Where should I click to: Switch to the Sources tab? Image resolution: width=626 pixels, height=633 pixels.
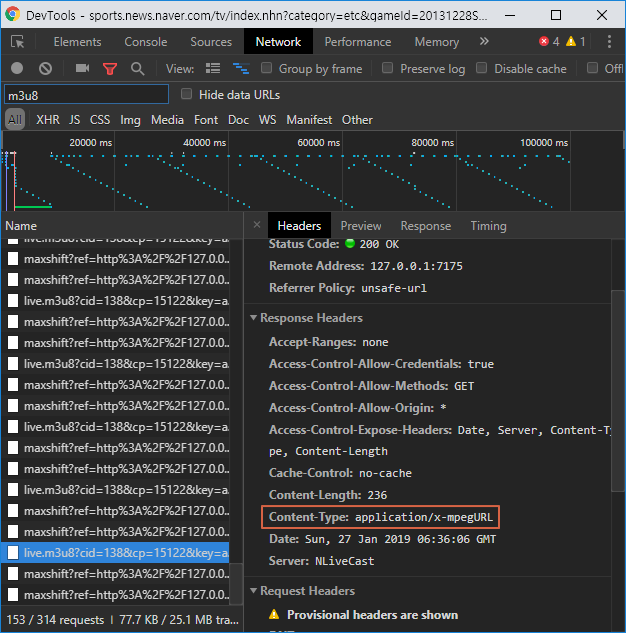click(211, 42)
